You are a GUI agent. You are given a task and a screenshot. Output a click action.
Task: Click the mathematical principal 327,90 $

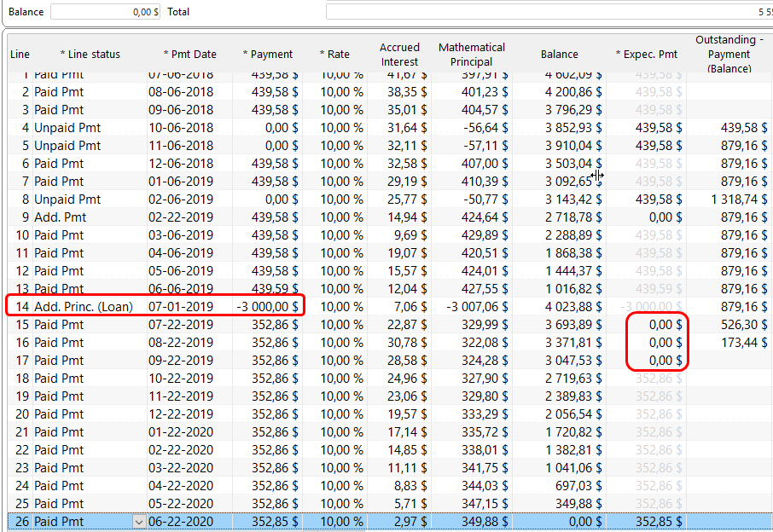click(485, 379)
